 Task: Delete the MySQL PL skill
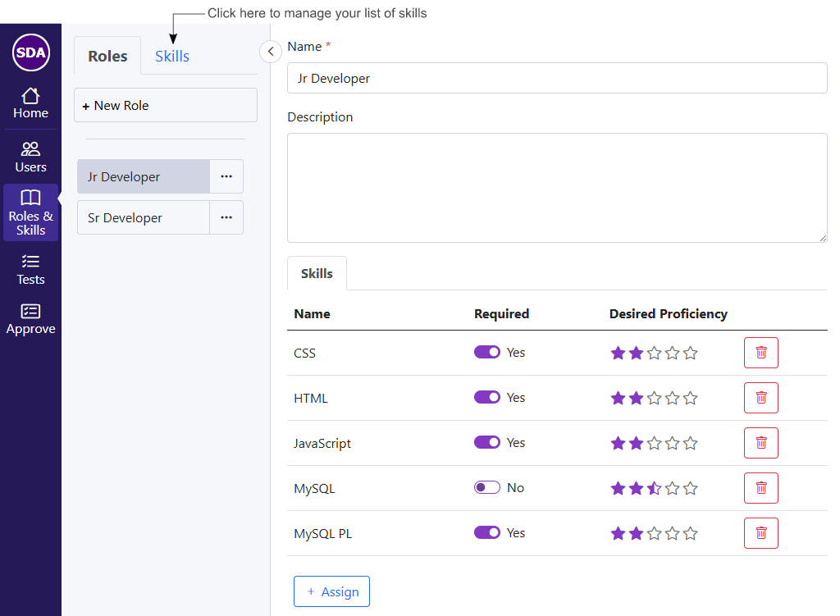coord(760,533)
